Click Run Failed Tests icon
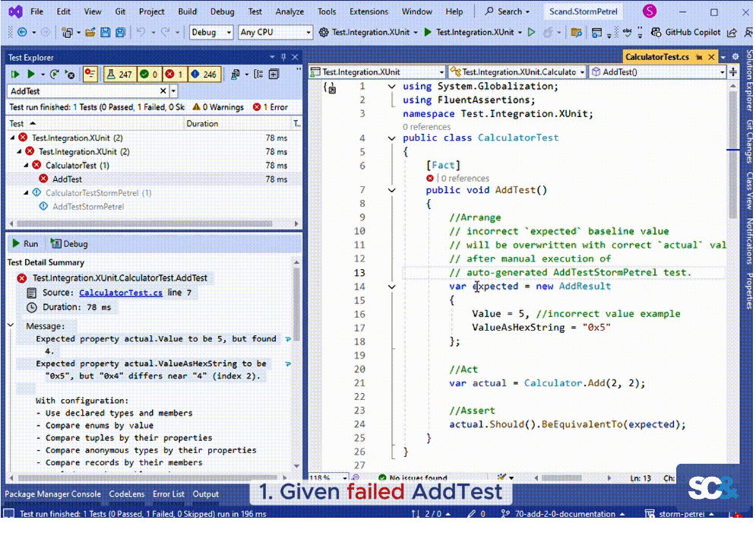756x536 pixels. click(x=70, y=75)
